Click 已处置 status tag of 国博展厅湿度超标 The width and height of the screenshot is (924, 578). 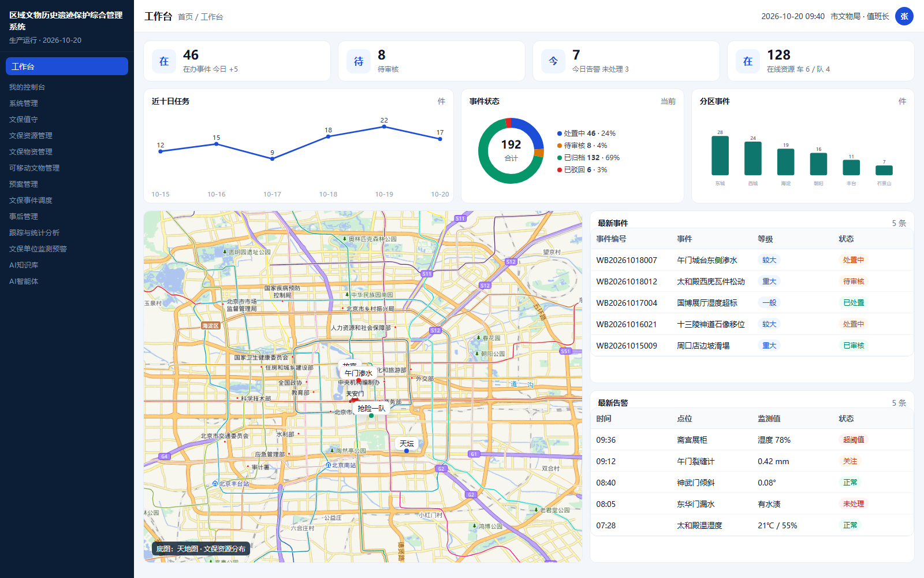click(x=854, y=303)
